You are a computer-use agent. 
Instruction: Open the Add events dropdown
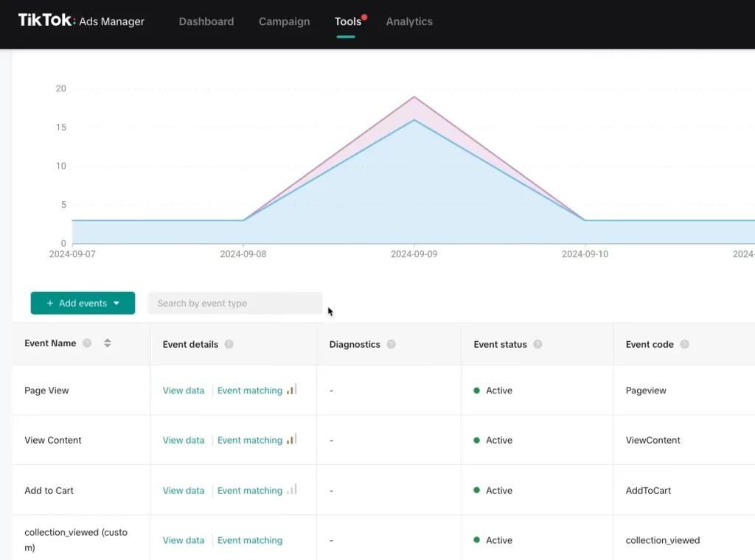(x=83, y=303)
